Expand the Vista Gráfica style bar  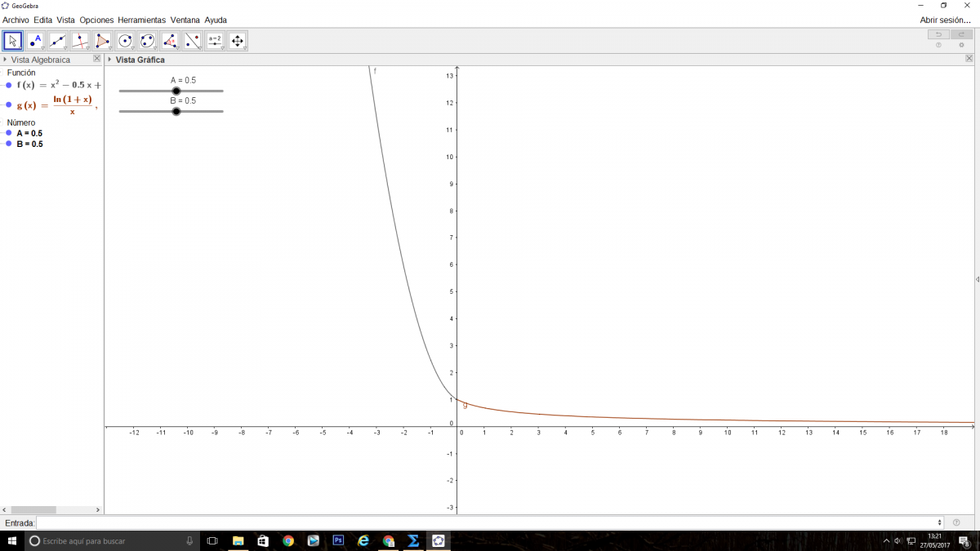pos(110,60)
